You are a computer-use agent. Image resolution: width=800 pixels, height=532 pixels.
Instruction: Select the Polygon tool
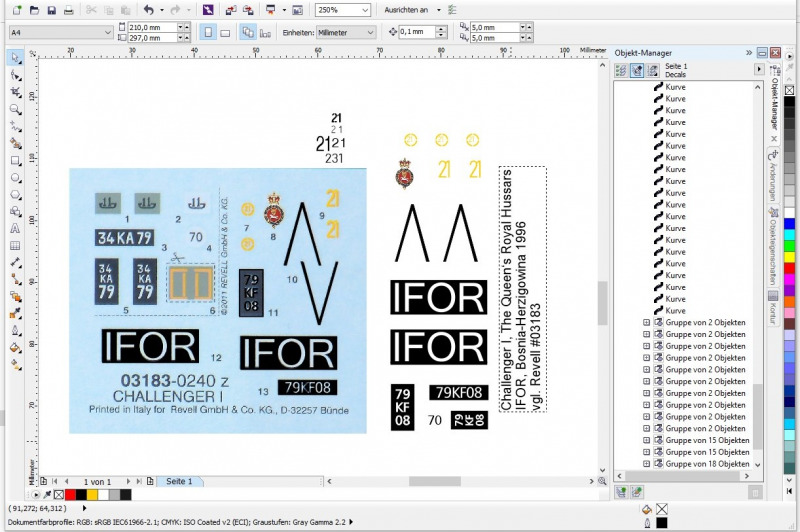click(x=15, y=194)
